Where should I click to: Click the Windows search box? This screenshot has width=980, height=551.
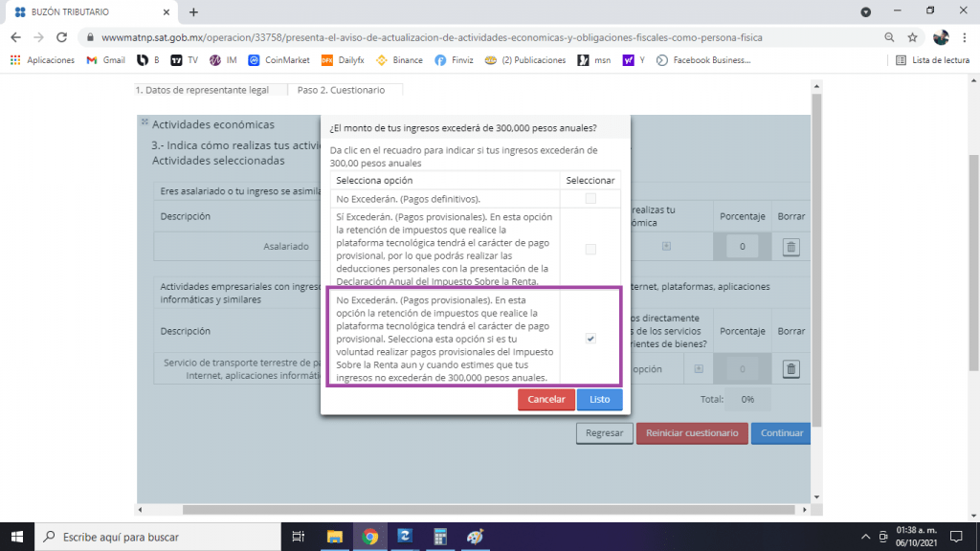[158, 537]
